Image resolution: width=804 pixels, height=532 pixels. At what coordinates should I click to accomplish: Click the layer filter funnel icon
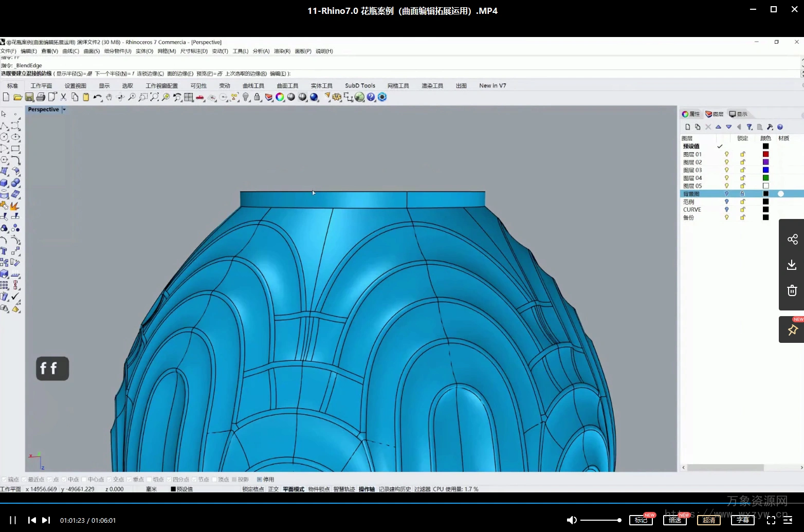tap(750, 127)
